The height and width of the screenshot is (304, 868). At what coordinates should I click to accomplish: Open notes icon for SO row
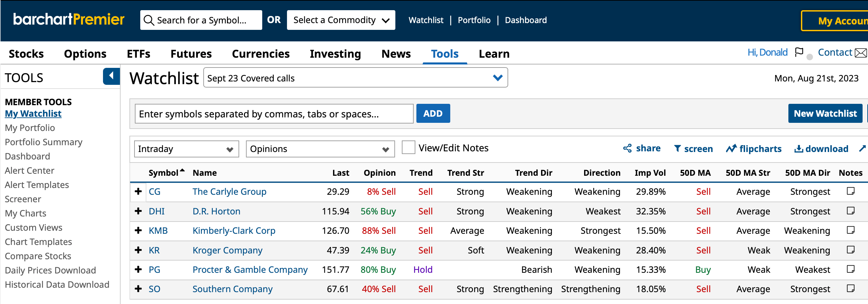850,288
